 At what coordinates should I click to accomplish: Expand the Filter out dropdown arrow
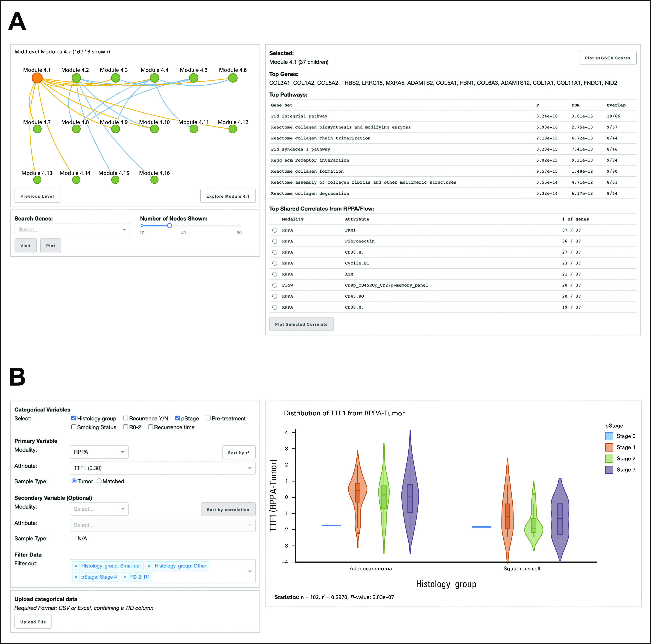(x=250, y=571)
